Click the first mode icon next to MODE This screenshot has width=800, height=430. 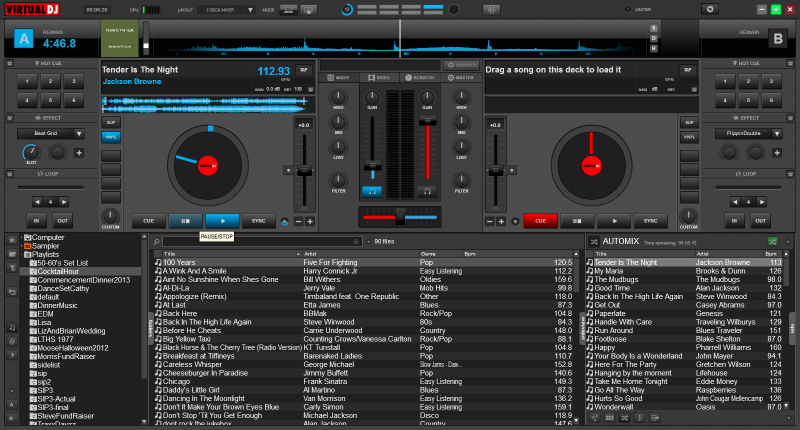click(x=288, y=10)
